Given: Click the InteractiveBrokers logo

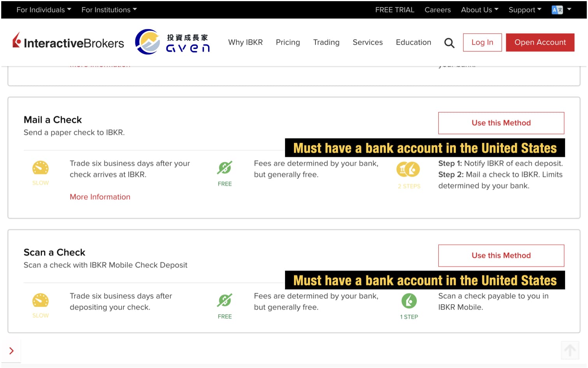Looking at the screenshot, I should (x=68, y=42).
